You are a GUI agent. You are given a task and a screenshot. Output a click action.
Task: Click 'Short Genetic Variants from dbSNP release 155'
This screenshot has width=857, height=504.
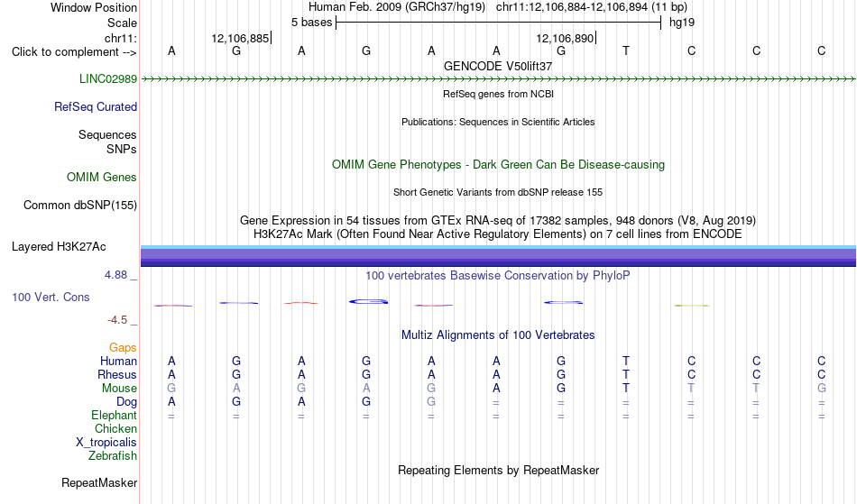click(498, 192)
